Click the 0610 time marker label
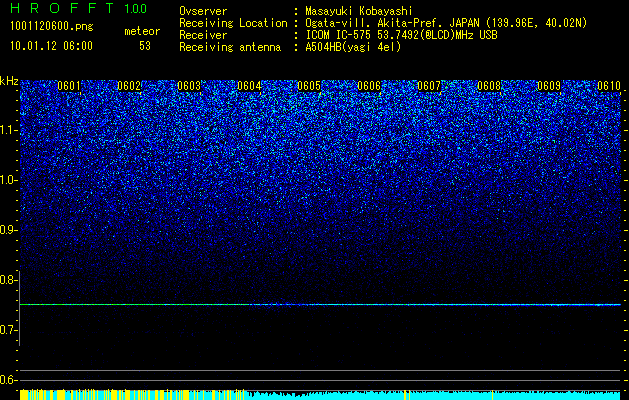 (609, 86)
